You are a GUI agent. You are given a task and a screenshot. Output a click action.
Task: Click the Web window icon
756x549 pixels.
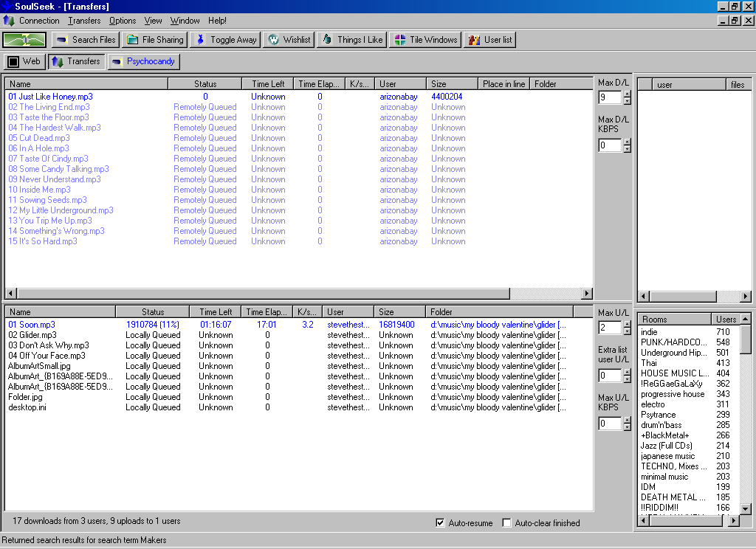point(13,61)
